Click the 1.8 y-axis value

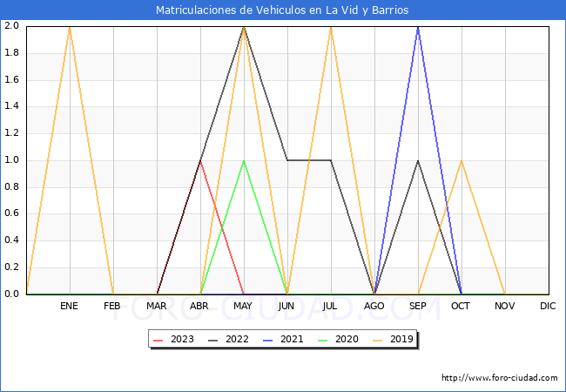(11, 52)
